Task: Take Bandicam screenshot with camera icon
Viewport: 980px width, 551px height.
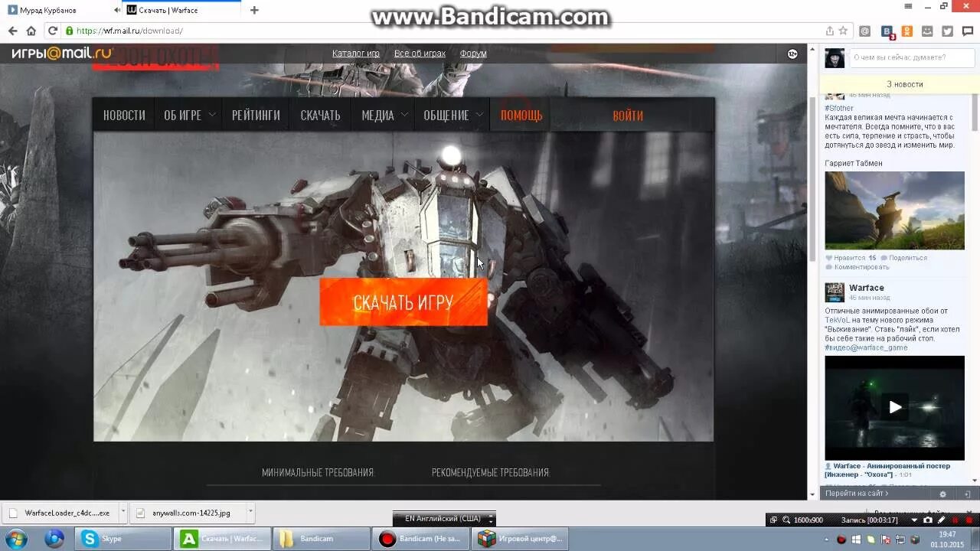Action: click(x=929, y=520)
